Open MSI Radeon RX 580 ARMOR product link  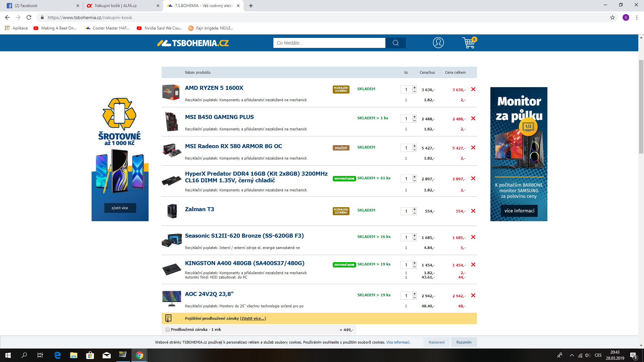click(233, 146)
